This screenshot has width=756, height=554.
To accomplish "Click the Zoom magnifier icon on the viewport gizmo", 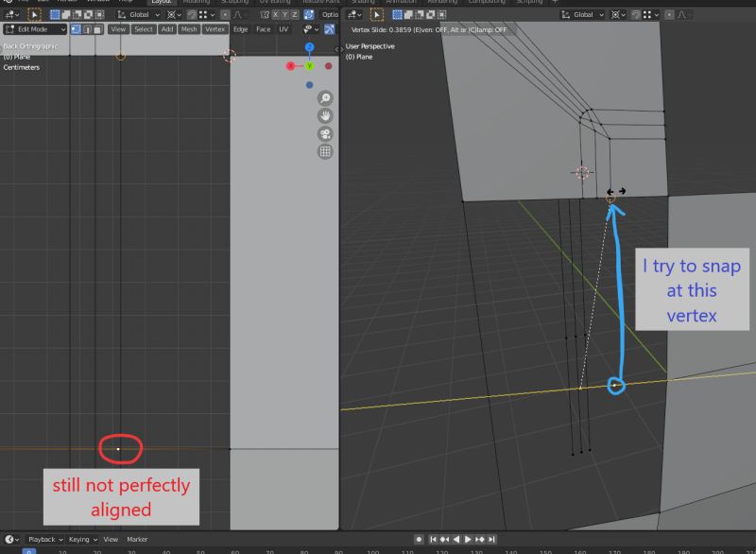I will [x=325, y=98].
